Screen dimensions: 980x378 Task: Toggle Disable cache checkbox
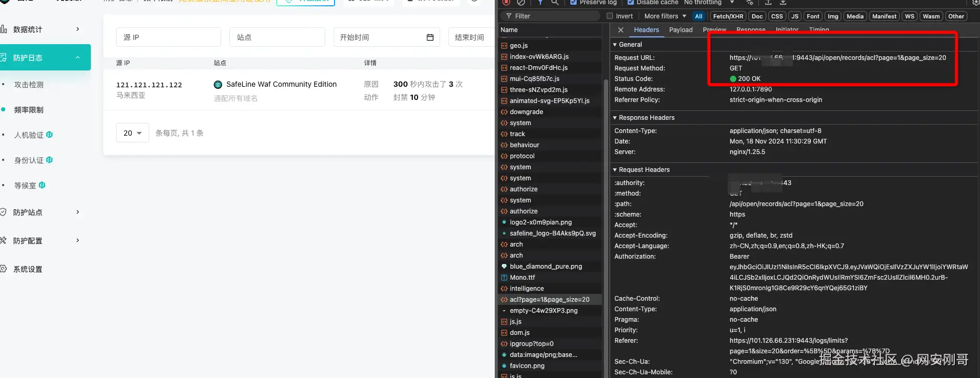coord(631,2)
